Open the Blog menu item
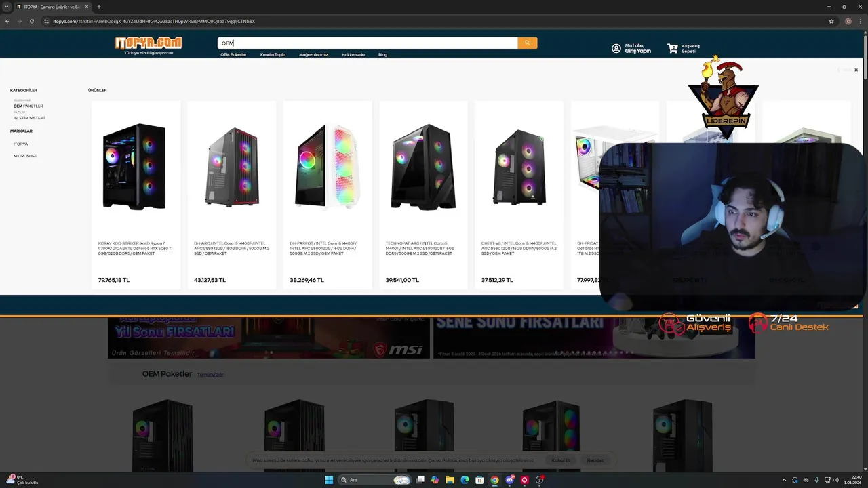The width and height of the screenshot is (868, 488). [x=382, y=54]
